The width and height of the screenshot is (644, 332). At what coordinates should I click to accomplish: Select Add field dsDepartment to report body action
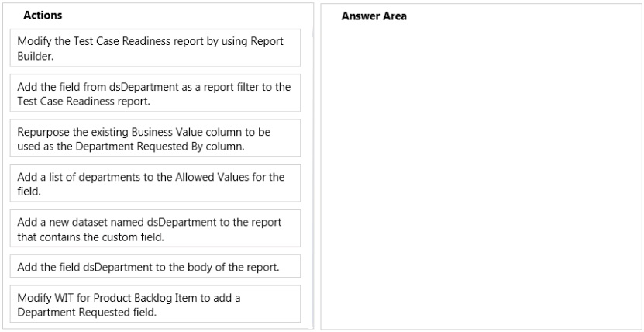(155, 266)
